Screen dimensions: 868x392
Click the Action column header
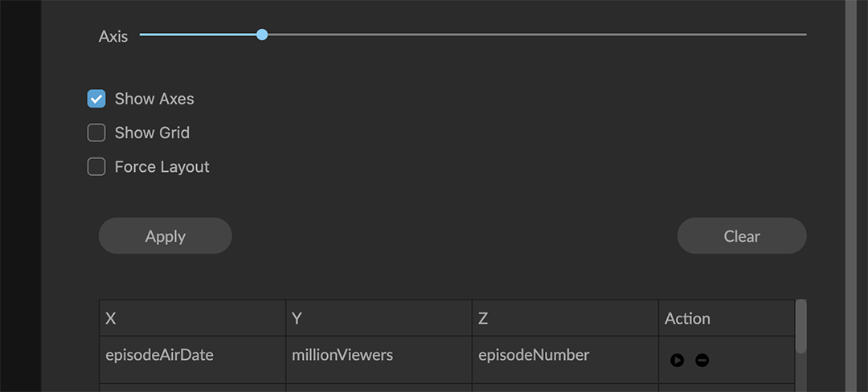tap(687, 318)
